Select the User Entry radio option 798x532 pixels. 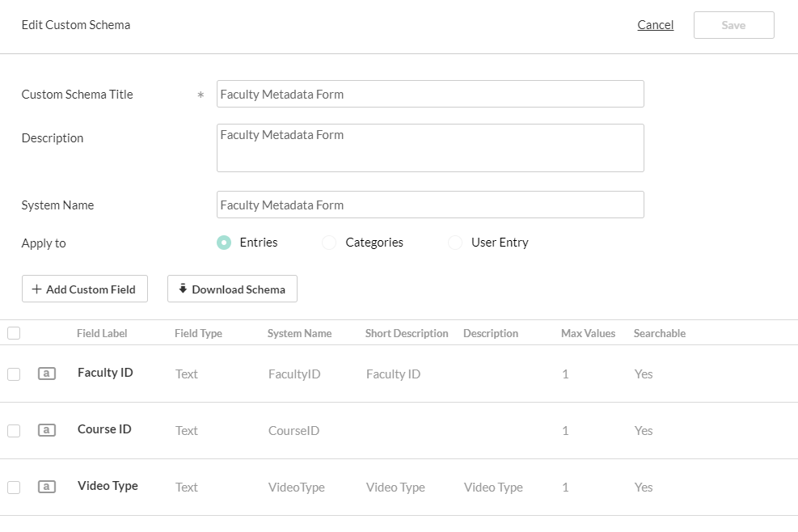coord(455,243)
